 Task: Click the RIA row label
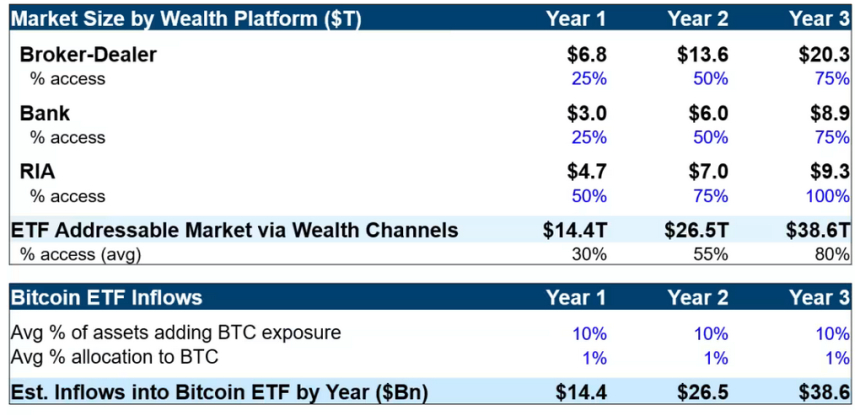[39, 172]
